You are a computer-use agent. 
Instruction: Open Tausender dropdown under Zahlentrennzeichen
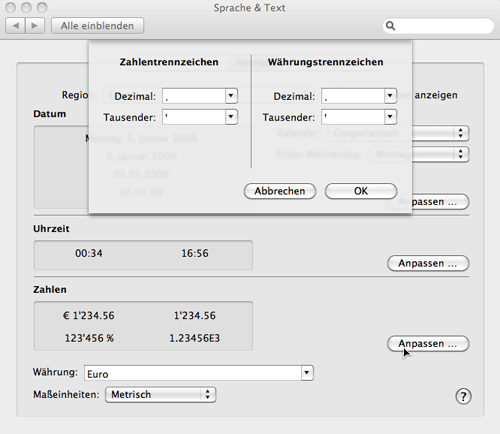[x=231, y=117]
